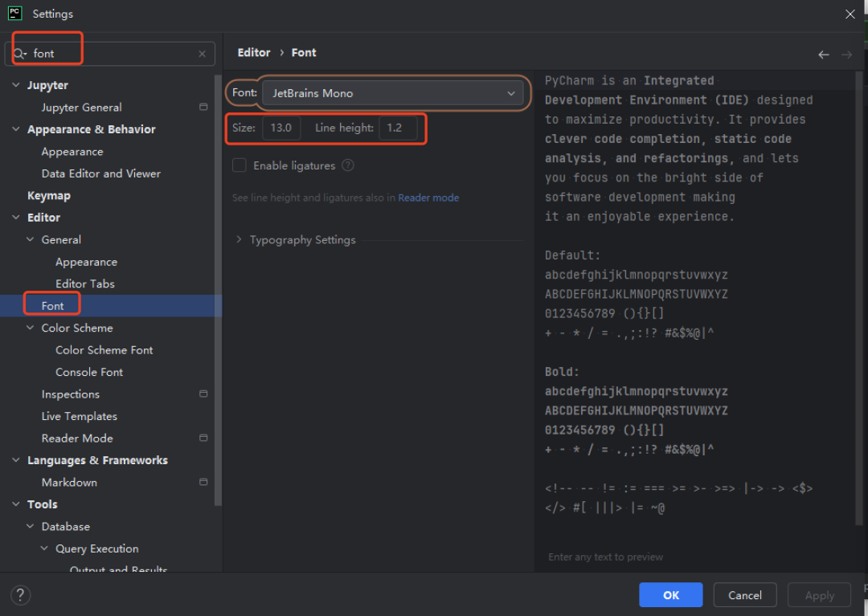This screenshot has width=868, height=616.
Task: Collapse the General subtree
Action: click(x=30, y=239)
